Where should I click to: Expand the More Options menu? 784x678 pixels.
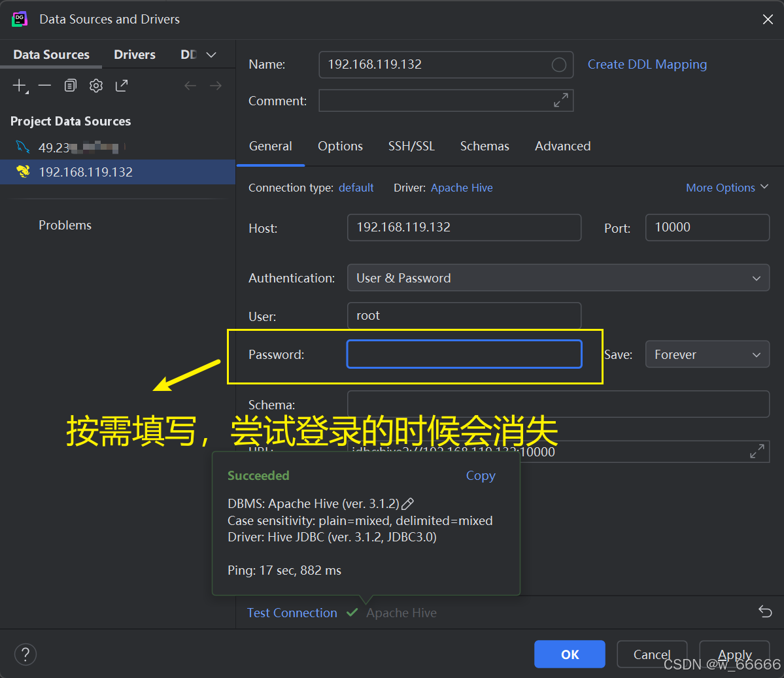pyautogui.click(x=727, y=188)
